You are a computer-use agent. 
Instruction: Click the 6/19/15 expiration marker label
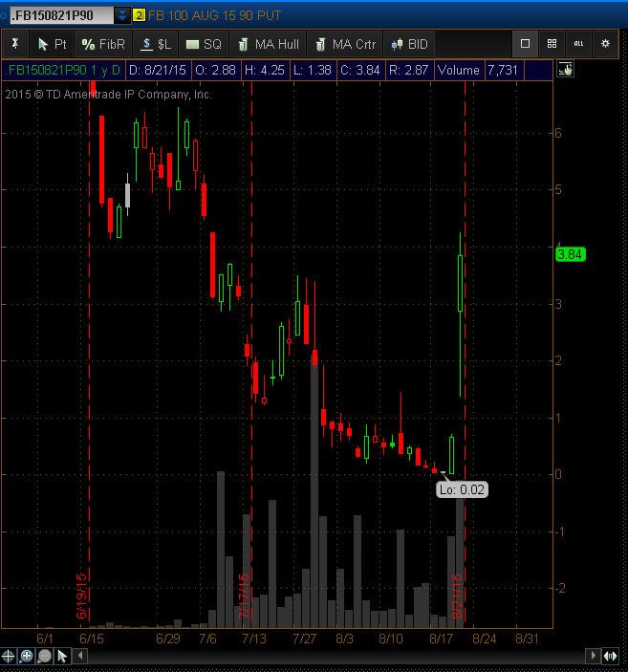pyautogui.click(x=82, y=596)
